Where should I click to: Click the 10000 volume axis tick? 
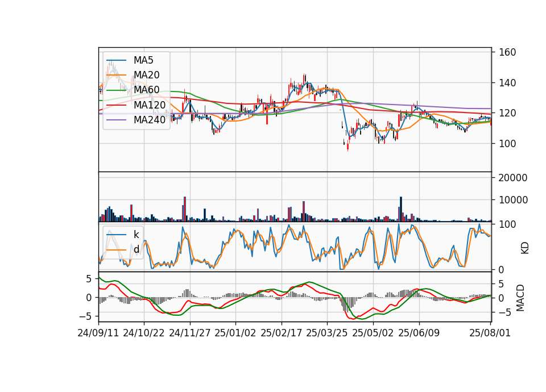click(513, 200)
